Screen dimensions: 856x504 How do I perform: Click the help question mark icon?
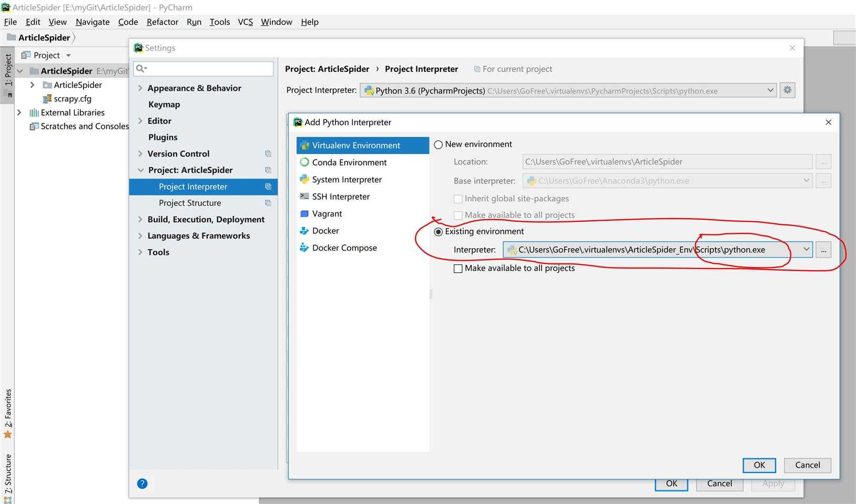[x=142, y=484]
